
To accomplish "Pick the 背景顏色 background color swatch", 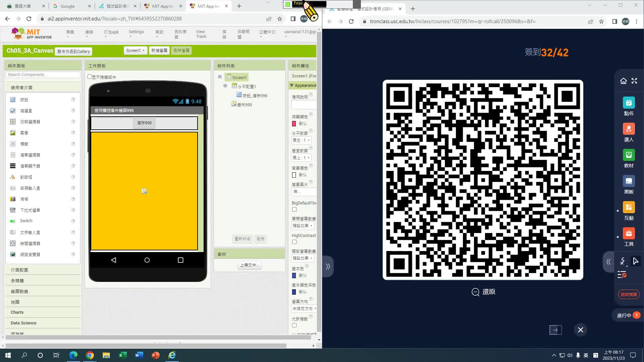I will tap(294, 175).
